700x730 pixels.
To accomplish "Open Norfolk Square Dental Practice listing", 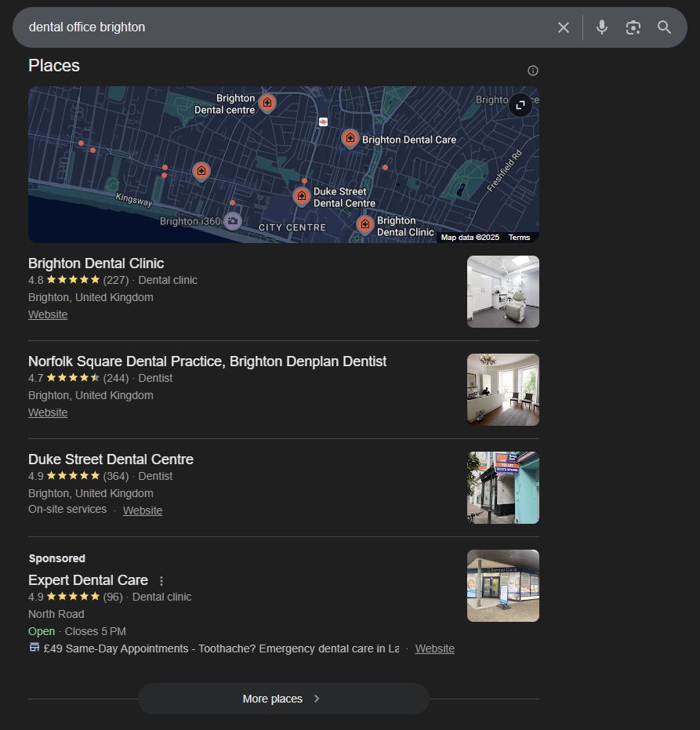I will pyautogui.click(x=207, y=361).
